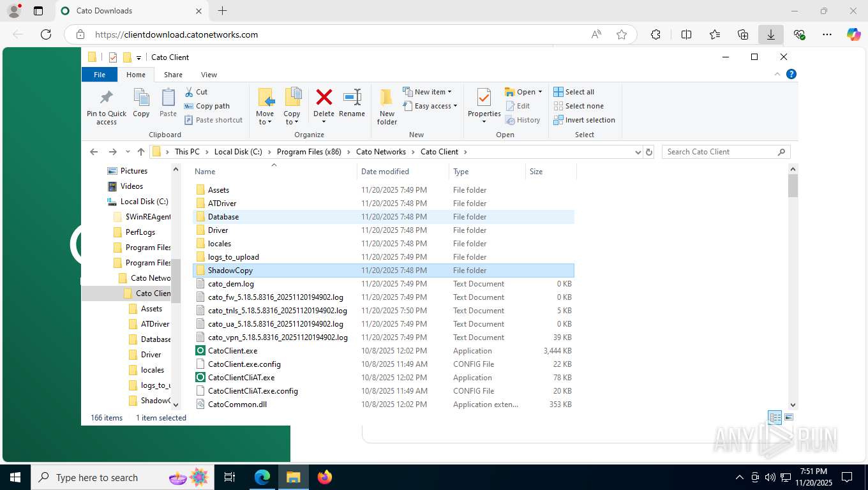Screen dimensions: 868x490
Task: Expand the Open button dropdown
Action: (540, 92)
